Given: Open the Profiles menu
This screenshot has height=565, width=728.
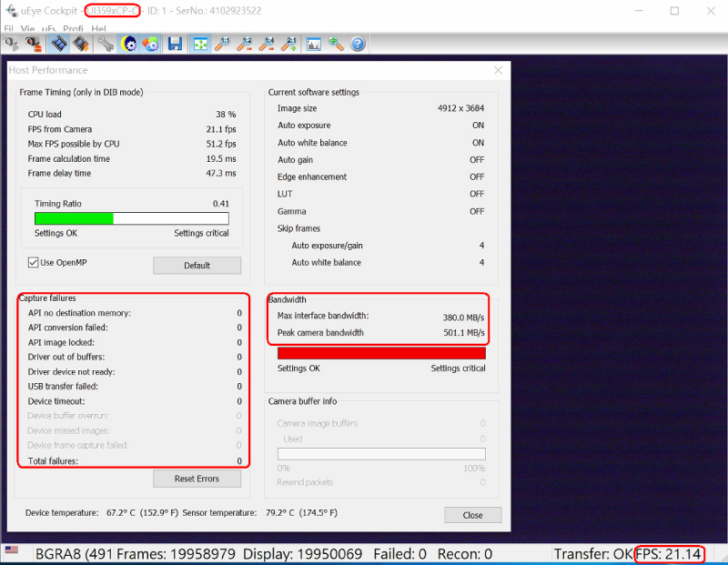Looking at the screenshot, I should (73, 29).
